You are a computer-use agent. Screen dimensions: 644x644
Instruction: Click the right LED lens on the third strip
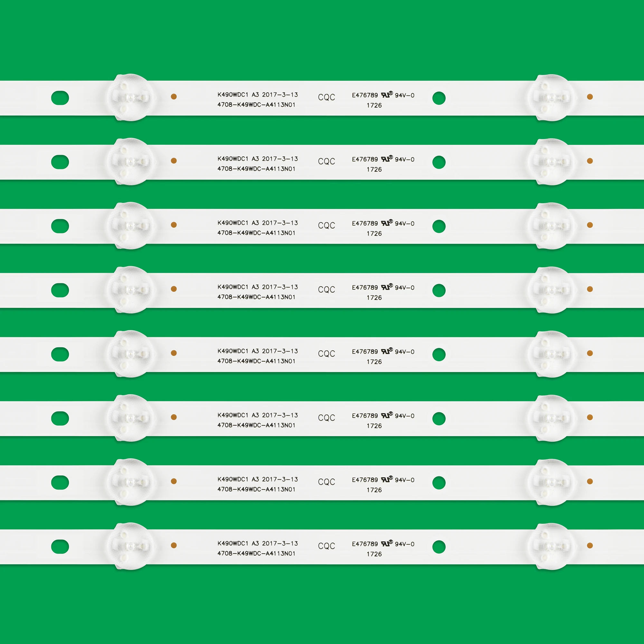(551, 226)
